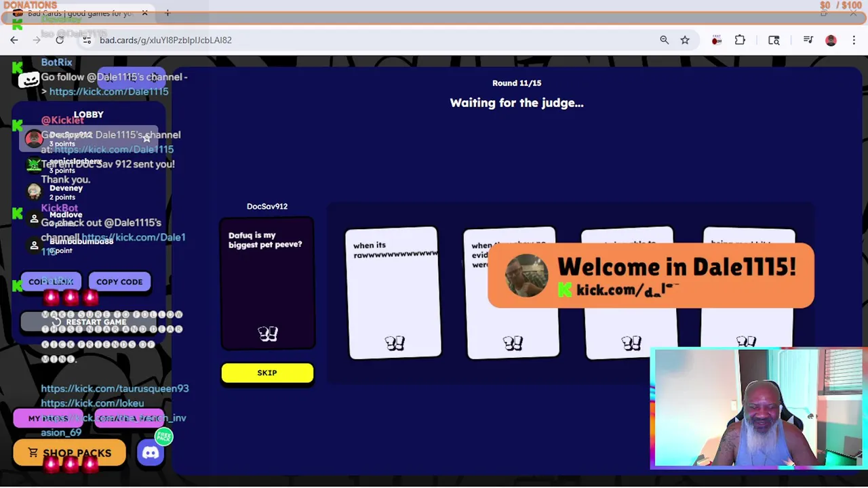Copy the game code
The image size is (868, 488).
point(119,282)
